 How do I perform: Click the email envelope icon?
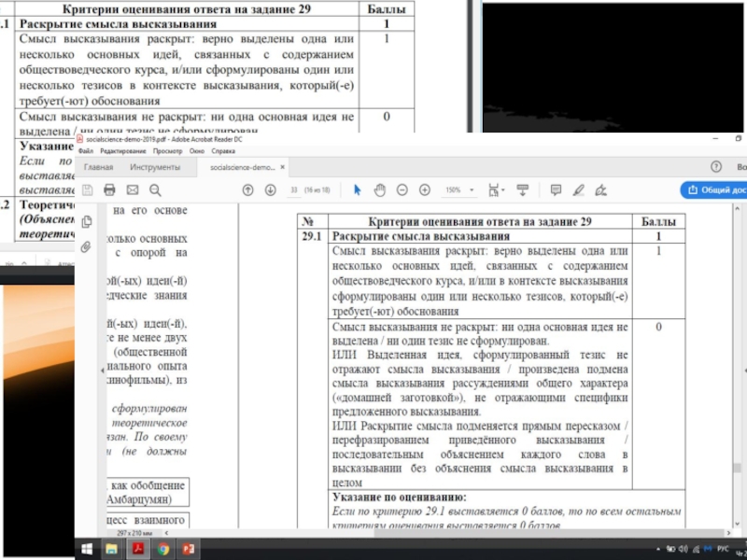click(x=131, y=189)
